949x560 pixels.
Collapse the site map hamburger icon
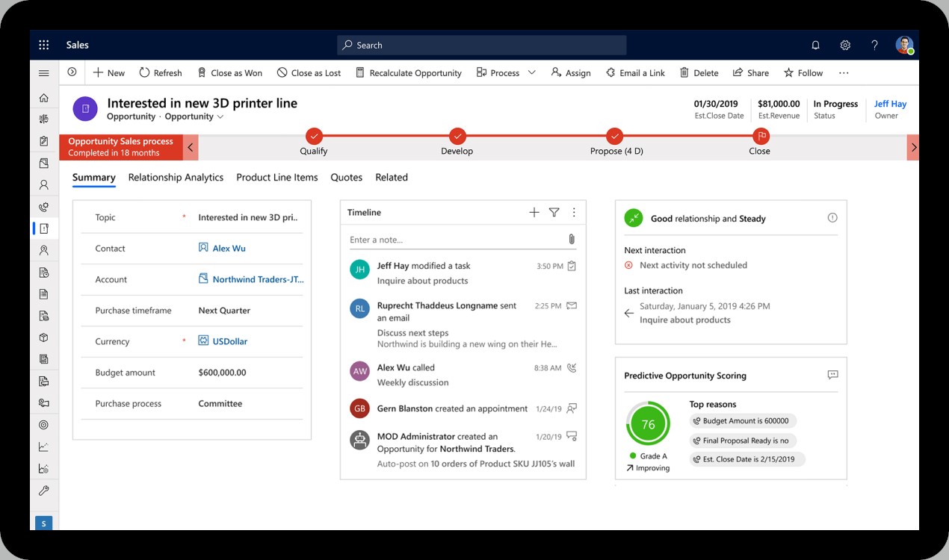click(43, 72)
